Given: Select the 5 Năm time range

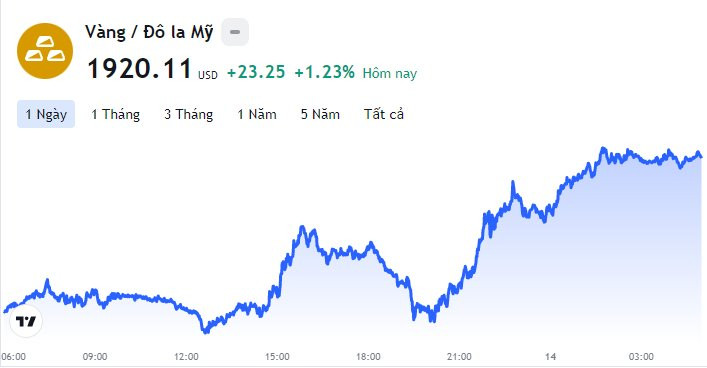Looking at the screenshot, I should click(x=320, y=114).
